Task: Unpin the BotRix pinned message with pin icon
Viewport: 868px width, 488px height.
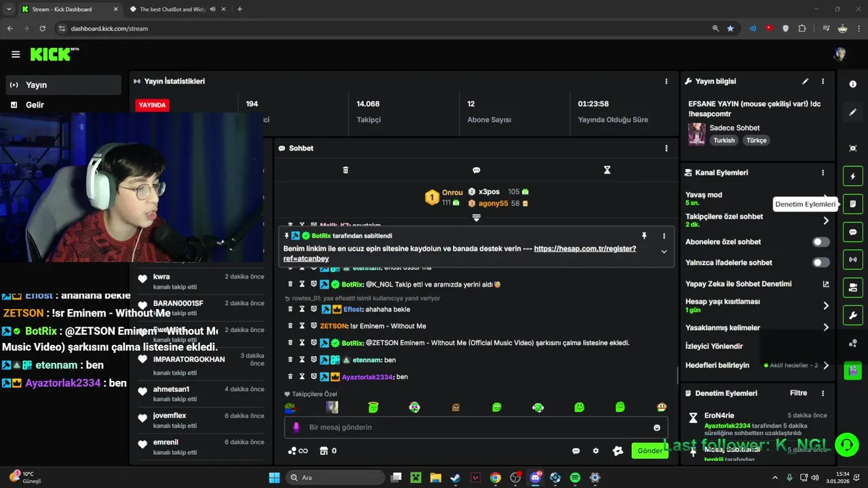Action: point(644,236)
